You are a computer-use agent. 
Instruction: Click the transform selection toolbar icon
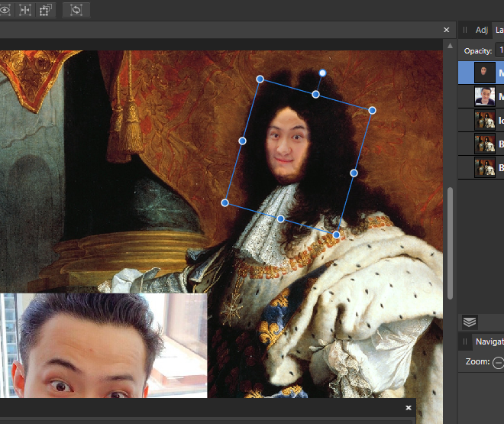pyautogui.click(x=45, y=10)
